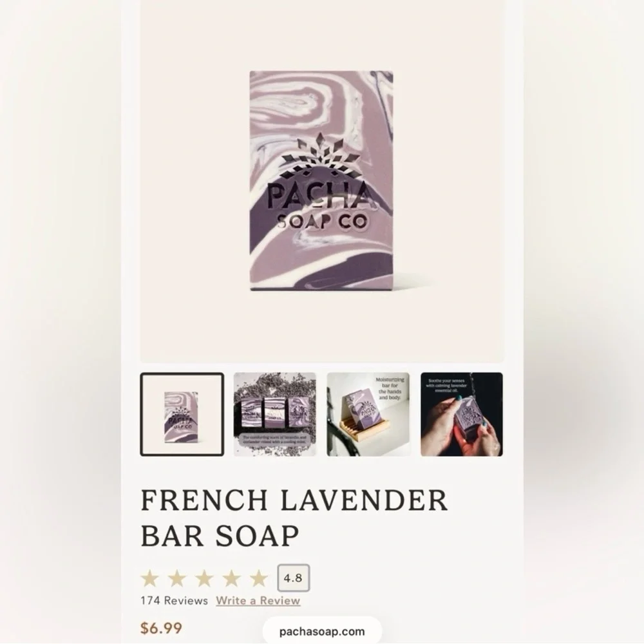This screenshot has height=644, width=644.
Task: Open the 174 Reviews count
Action: [174, 600]
